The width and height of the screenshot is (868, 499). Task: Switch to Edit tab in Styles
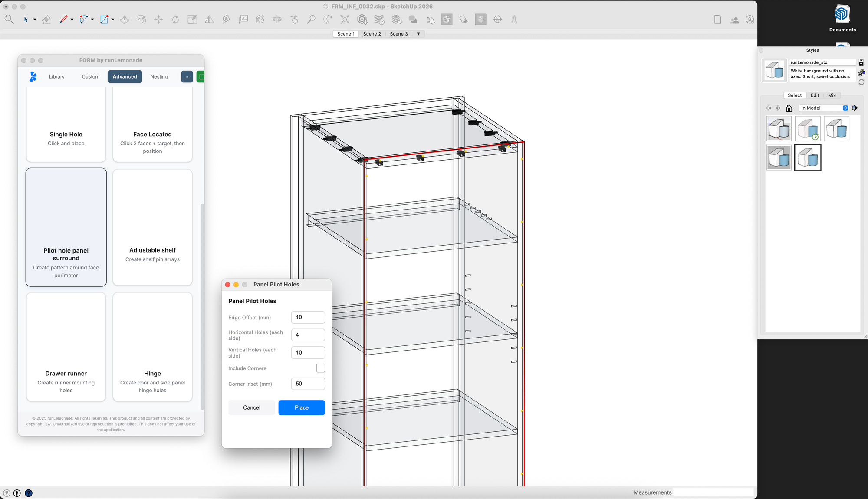(x=815, y=95)
